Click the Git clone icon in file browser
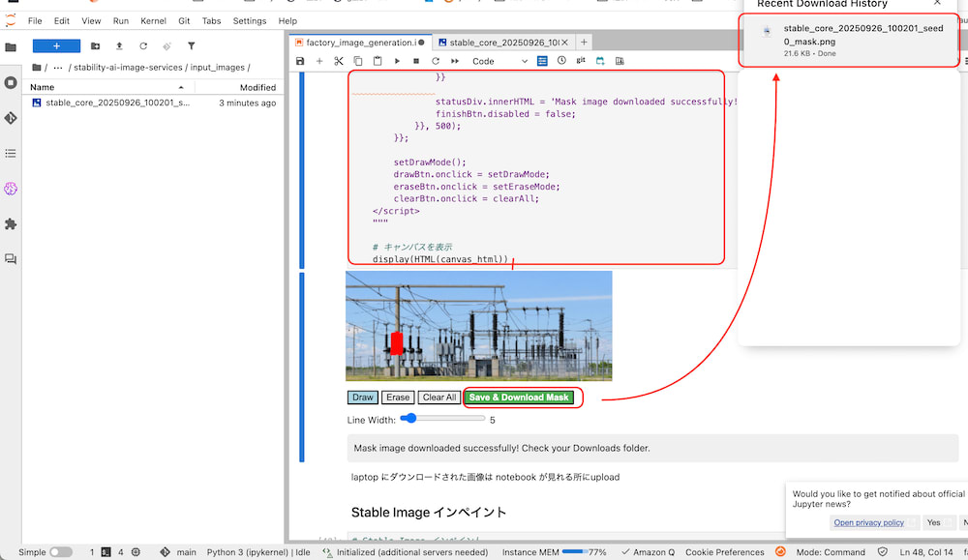968x560 pixels. [x=166, y=46]
